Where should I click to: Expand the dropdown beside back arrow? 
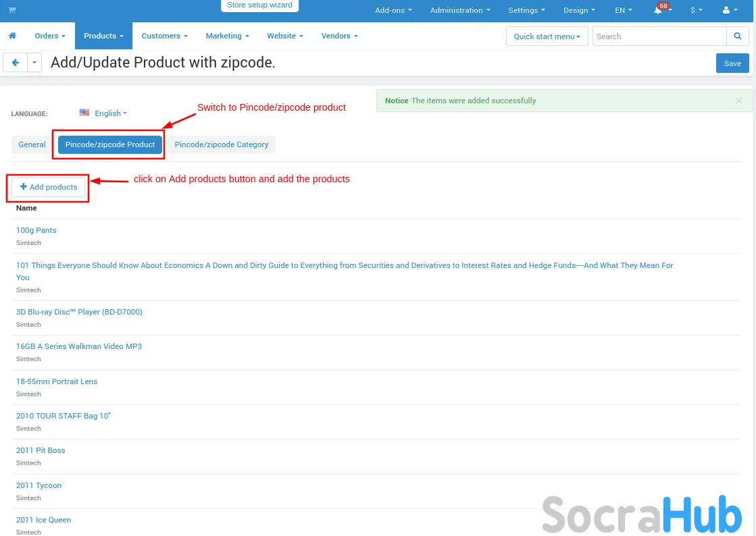[34, 63]
